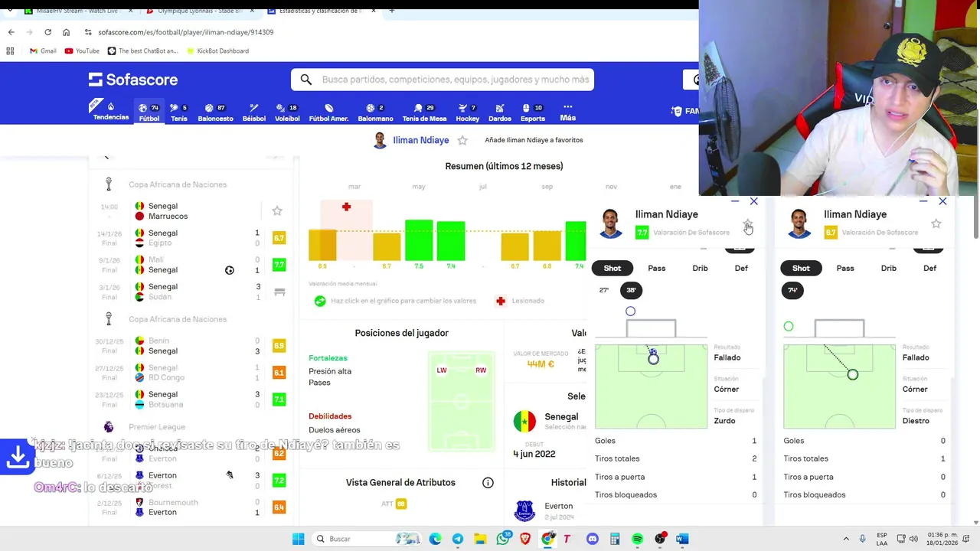This screenshot has width=980, height=551.
Task: Open the Senegal vs Sudán match row
Action: [x=190, y=292]
